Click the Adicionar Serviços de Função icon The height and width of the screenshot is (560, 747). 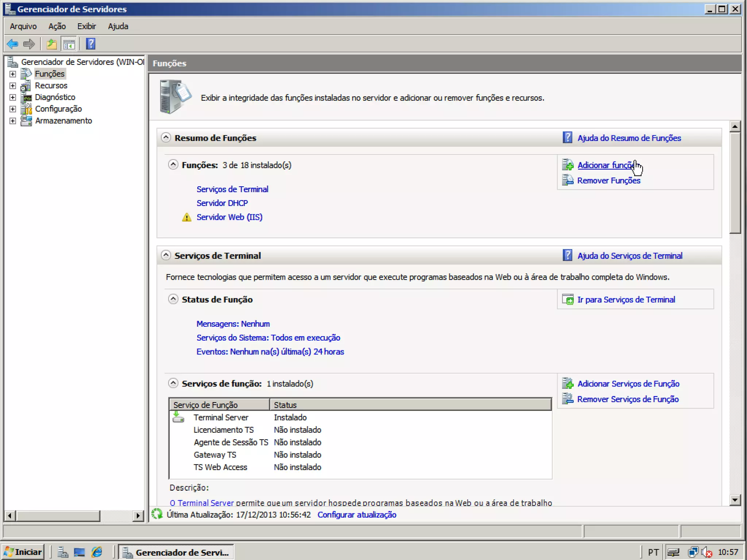(568, 384)
